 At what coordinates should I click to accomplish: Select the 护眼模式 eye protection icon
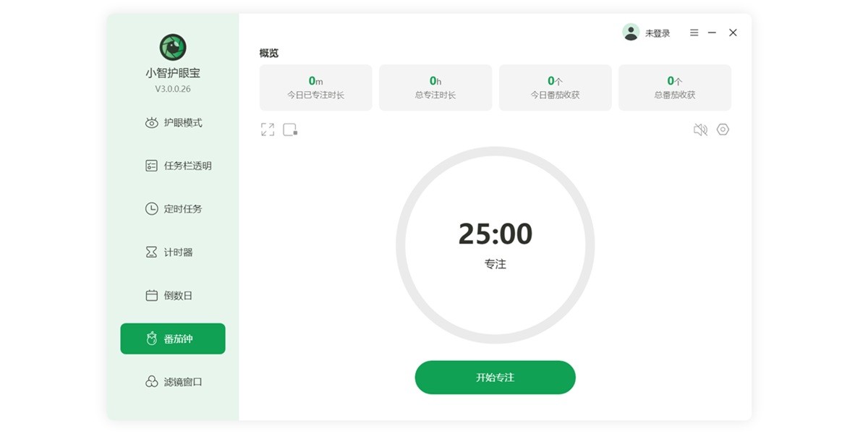pos(151,122)
